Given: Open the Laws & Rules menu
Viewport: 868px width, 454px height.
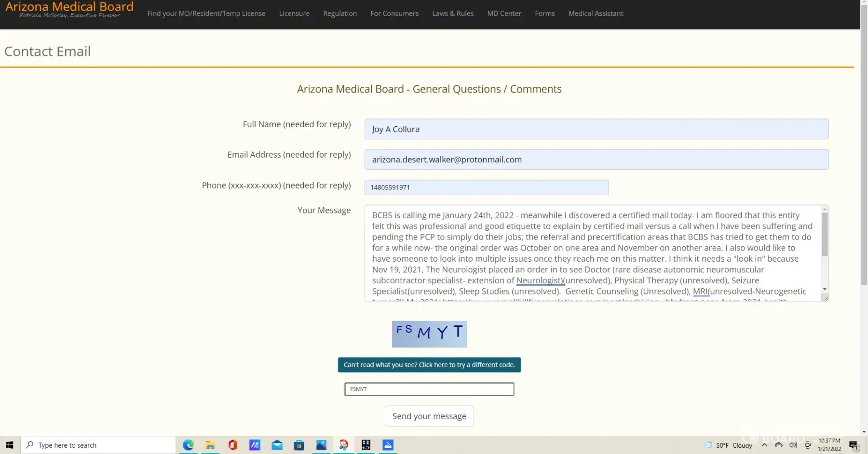Looking at the screenshot, I should pos(453,13).
